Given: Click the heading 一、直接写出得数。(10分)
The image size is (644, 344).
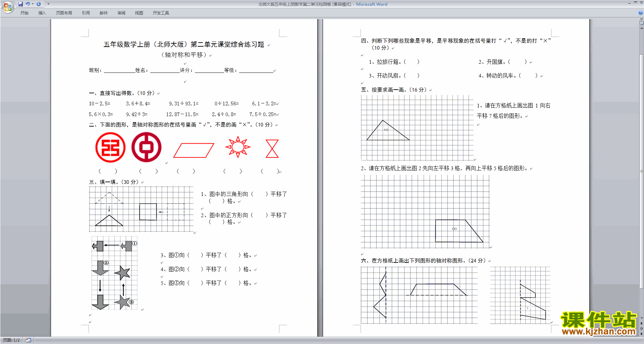Looking at the screenshot, I should [122, 93].
